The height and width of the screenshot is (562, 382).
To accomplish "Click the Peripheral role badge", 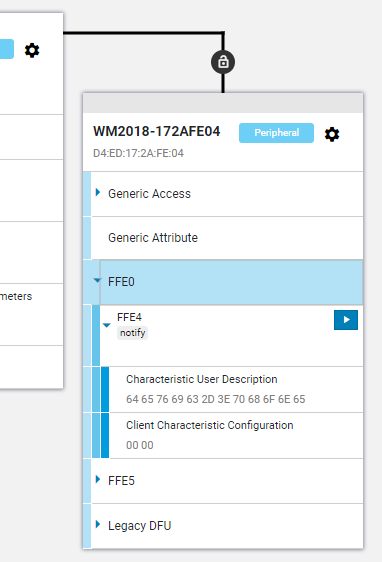I will coord(276,133).
